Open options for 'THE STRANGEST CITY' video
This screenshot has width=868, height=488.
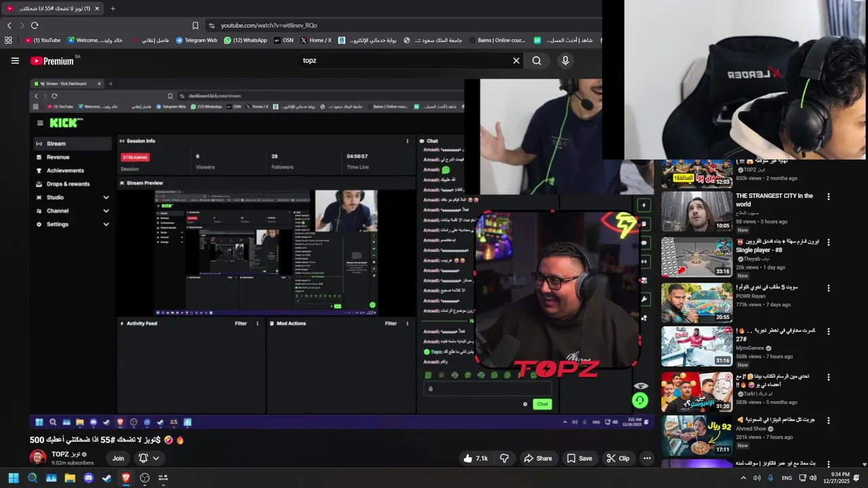click(x=828, y=197)
